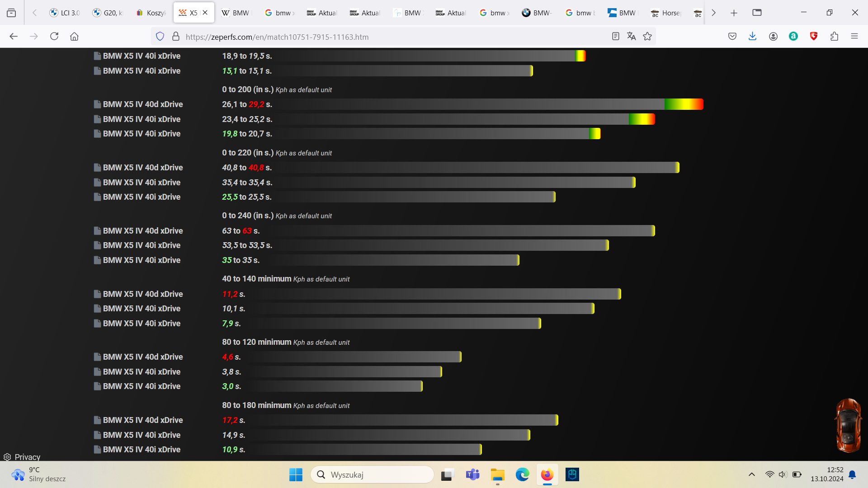Open the Firefox home page

point(74,37)
